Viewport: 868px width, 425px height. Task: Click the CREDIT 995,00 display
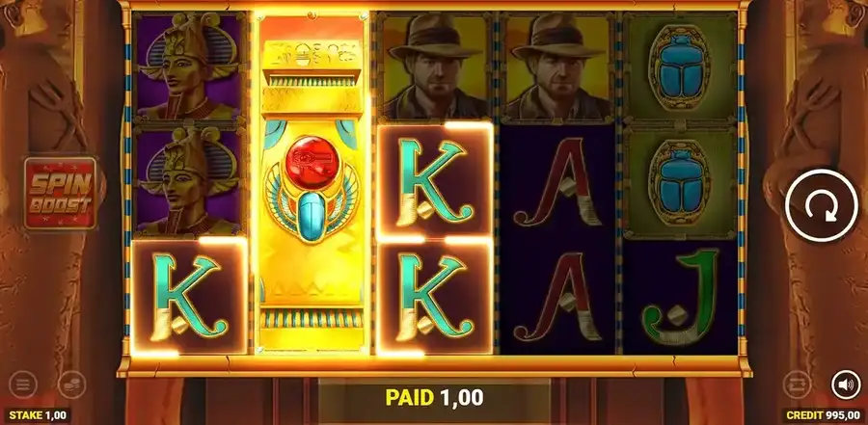click(825, 415)
